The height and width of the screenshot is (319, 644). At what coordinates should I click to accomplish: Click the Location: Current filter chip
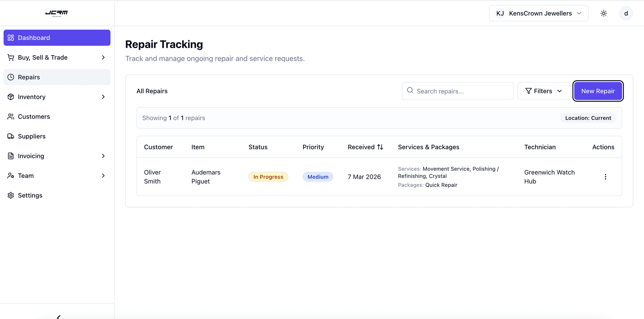(x=588, y=118)
